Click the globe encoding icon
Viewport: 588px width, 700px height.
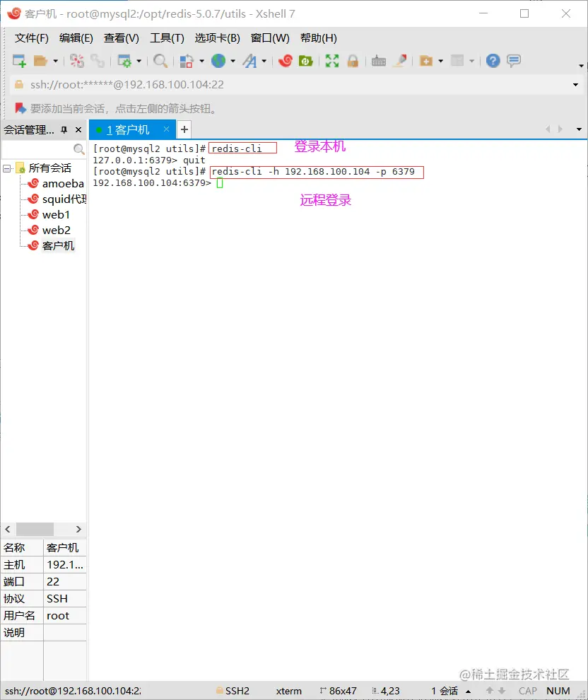218,61
